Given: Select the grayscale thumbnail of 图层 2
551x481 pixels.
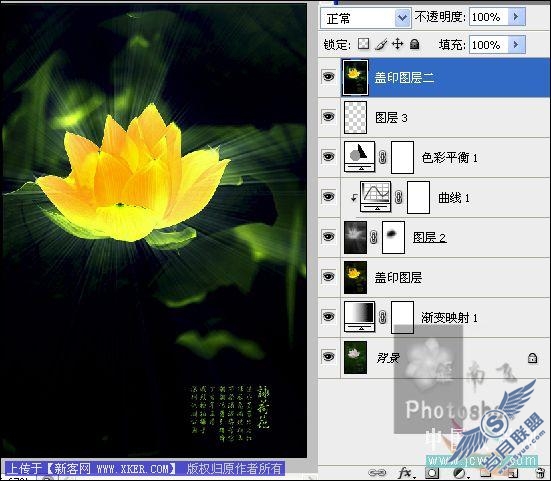Looking at the screenshot, I should click(355, 237).
